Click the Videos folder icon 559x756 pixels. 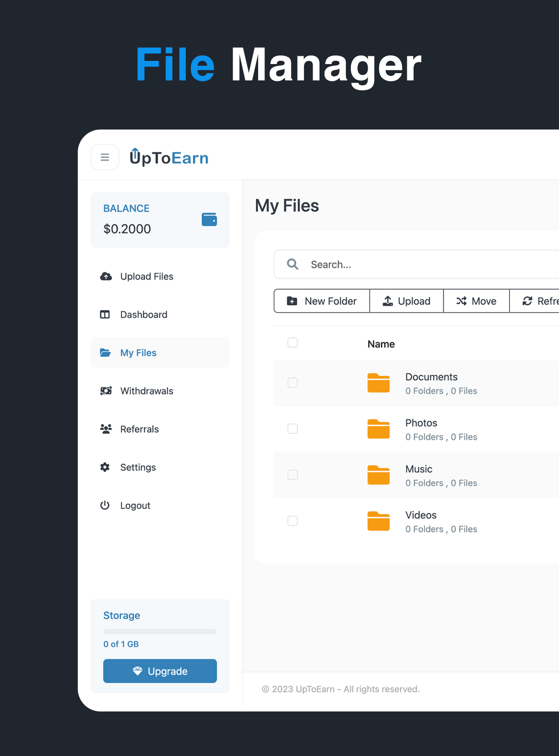(379, 521)
